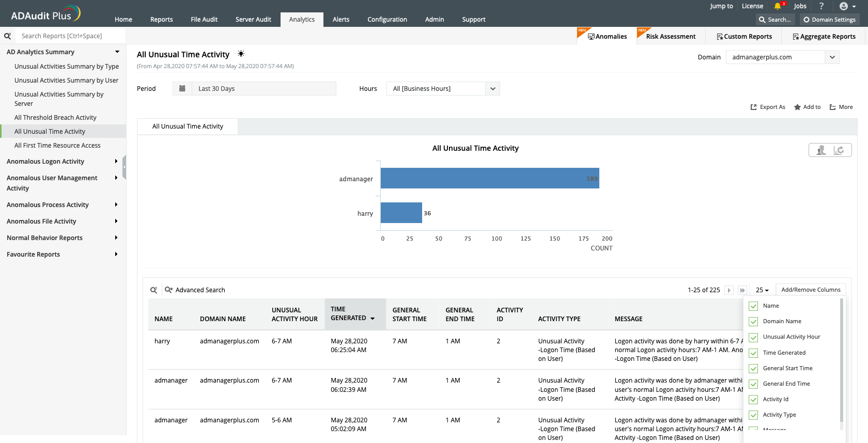This screenshot has width=868, height=443.
Task: Open the Domain dropdown list
Action: pyautogui.click(x=832, y=57)
